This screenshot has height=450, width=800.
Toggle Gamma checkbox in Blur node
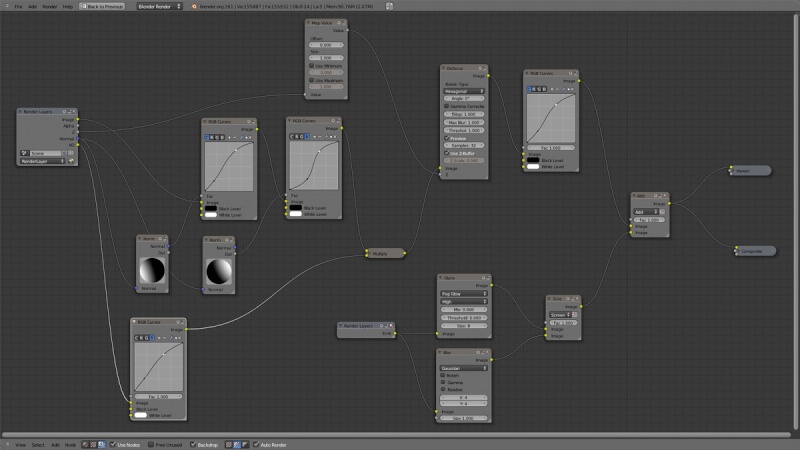coord(443,382)
